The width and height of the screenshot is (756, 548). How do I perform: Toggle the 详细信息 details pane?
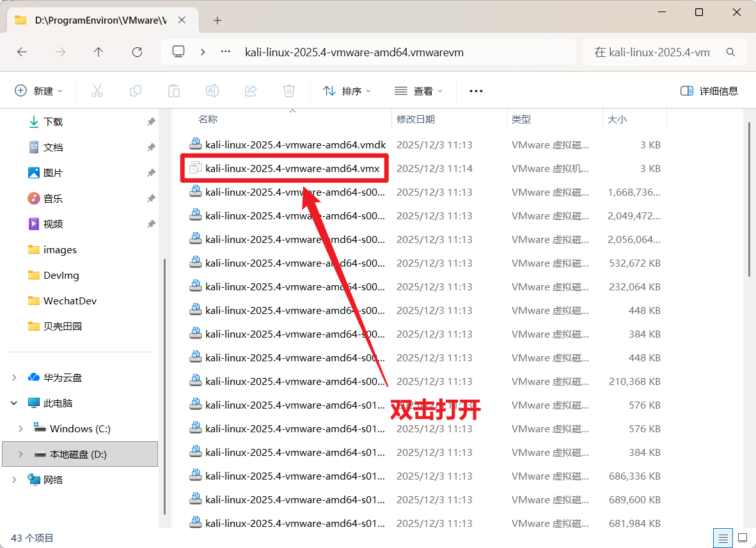[x=709, y=91]
